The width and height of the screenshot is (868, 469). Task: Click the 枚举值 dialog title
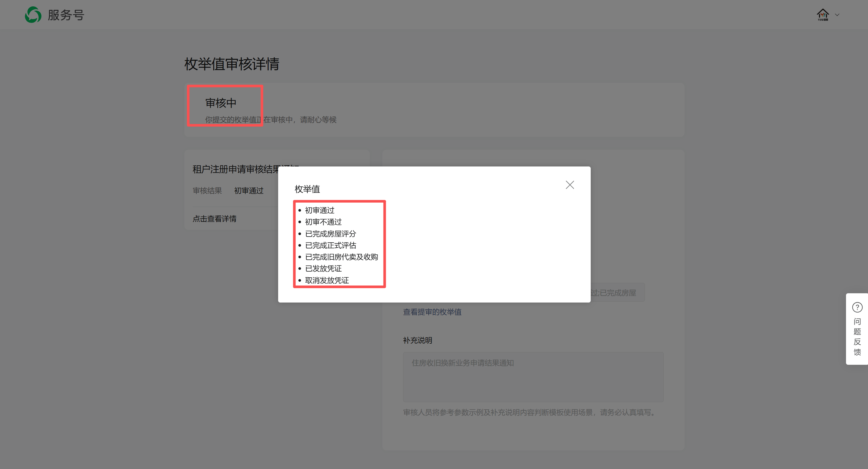[x=307, y=189]
